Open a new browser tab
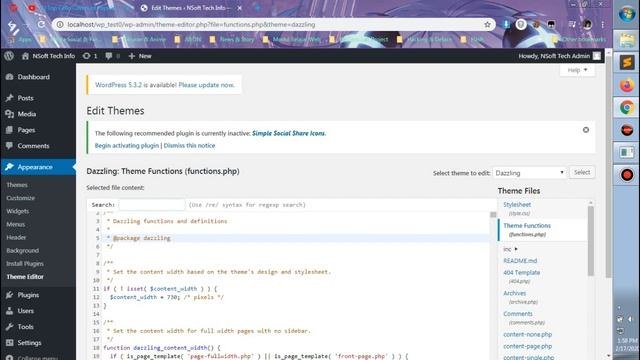 coord(258,8)
